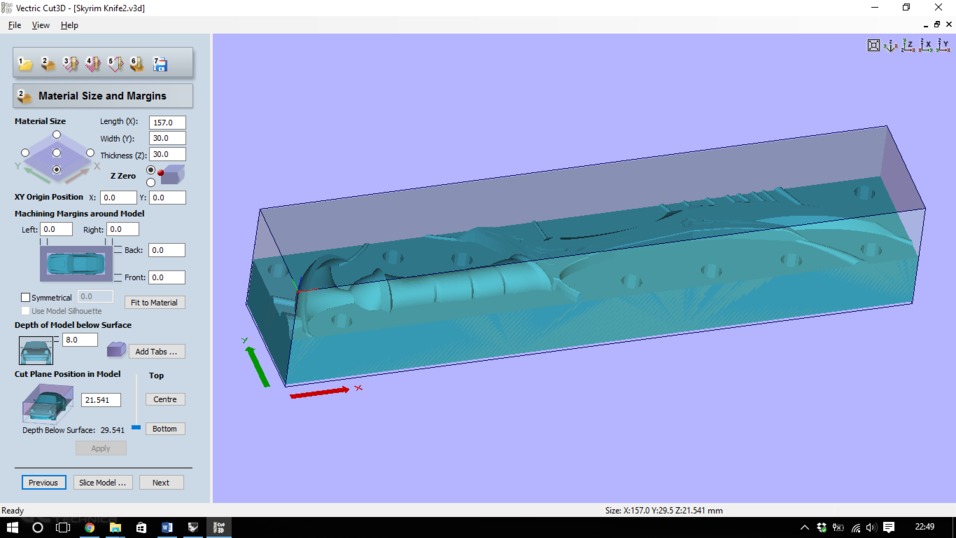
Task: Click the cut plane position slider handle
Action: [x=136, y=428]
